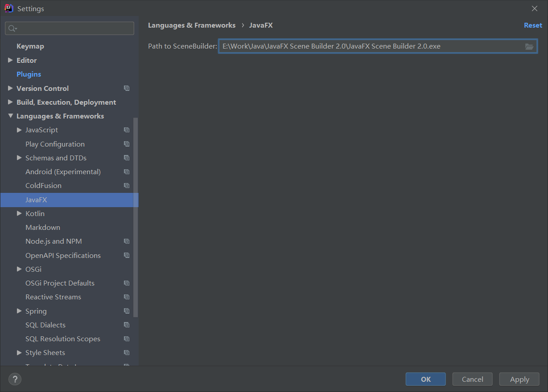The height and width of the screenshot is (392, 548).
Task: Open the Plugins settings page
Action: click(x=29, y=74)
